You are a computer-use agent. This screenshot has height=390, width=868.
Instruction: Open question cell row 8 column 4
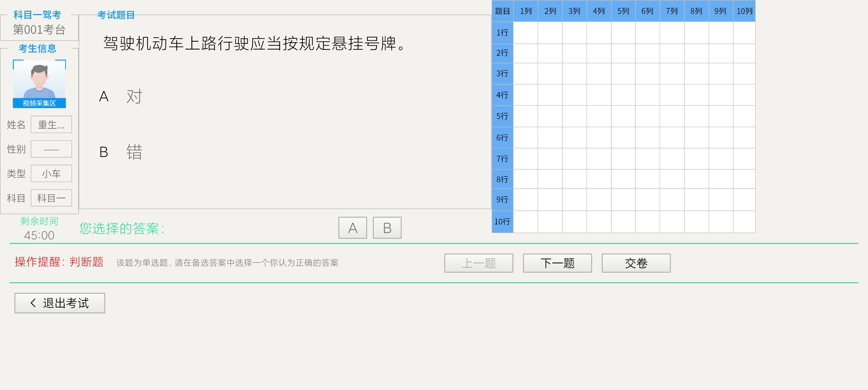click(x=599, y=179)
